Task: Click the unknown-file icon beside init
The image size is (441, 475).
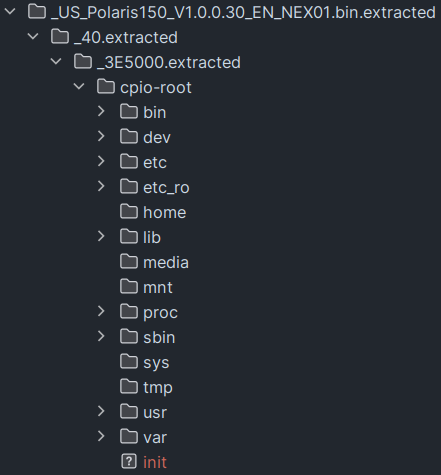Action: (x=129, y=462)
